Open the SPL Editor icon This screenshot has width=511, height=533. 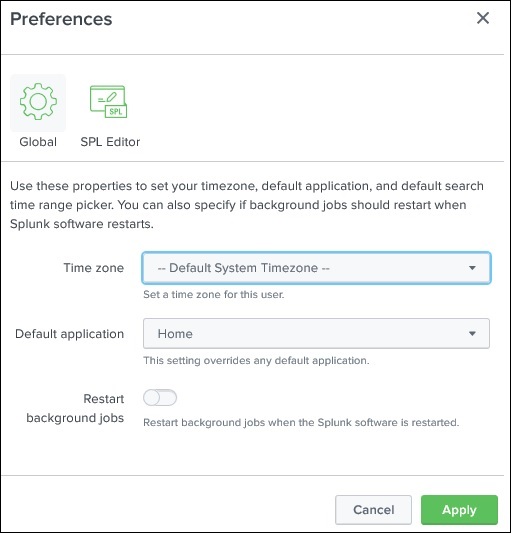[108, 101]
